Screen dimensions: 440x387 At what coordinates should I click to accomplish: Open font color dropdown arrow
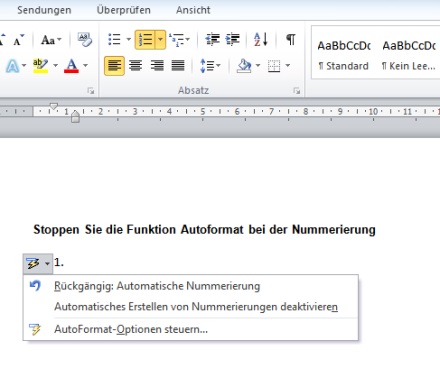85,66
